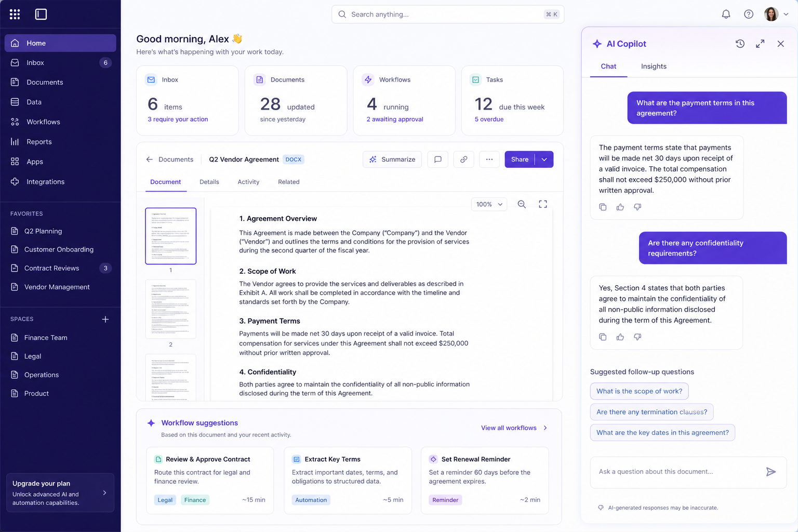This screenshot has width=798, height=532.
Task: Click the Summarize button
Action: (392, 159)
